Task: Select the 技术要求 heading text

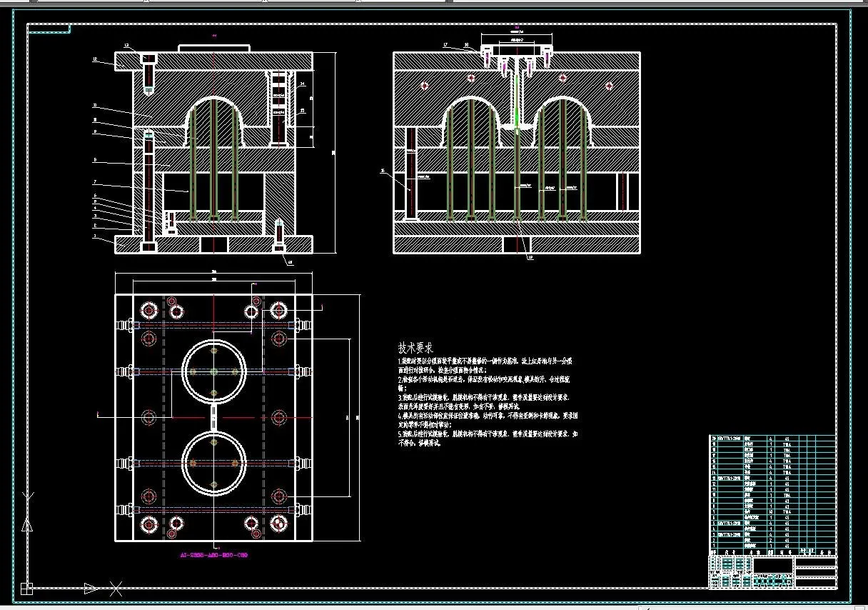Action: click(x=416, y=348)
